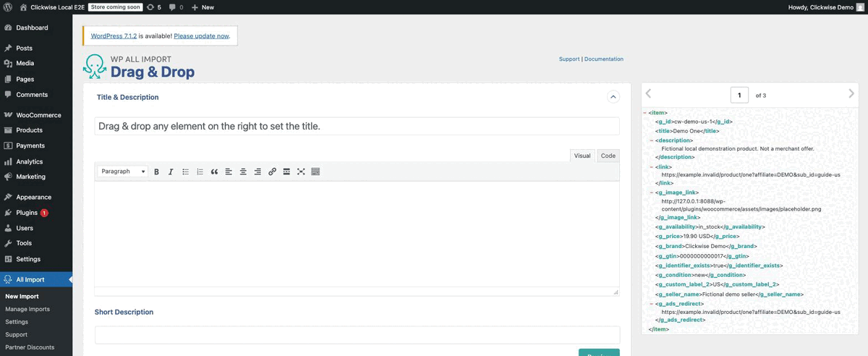Toggle bold formatting
Screen dimensions: 868x356
point(156,171)
